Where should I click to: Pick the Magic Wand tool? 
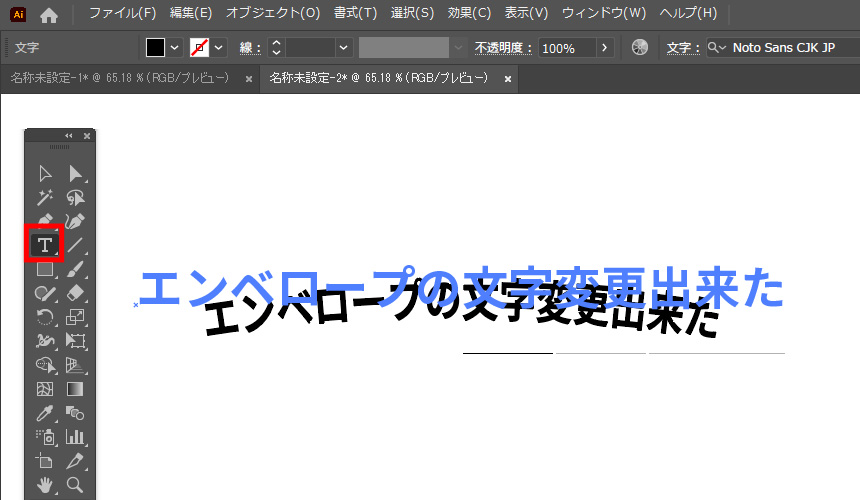click(44, 198)
